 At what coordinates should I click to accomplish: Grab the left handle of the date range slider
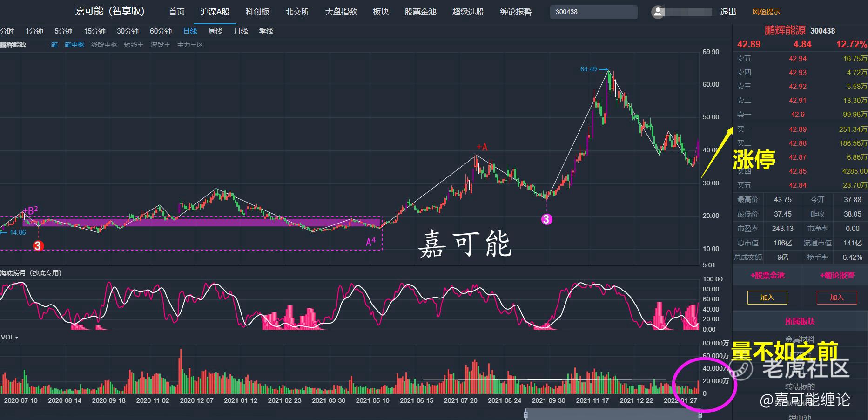pyautogui.click(x=526, y=414)
